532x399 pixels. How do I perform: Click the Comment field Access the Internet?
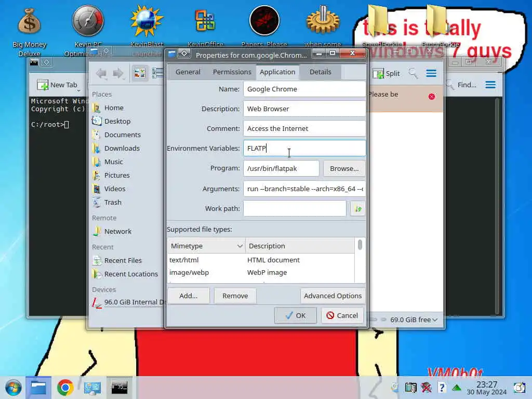[304, 128]
